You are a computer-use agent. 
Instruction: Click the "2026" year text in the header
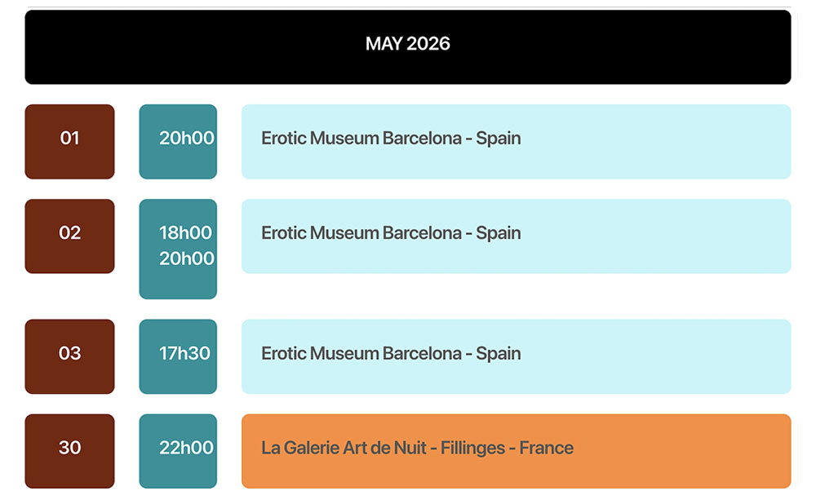[428, 44]
